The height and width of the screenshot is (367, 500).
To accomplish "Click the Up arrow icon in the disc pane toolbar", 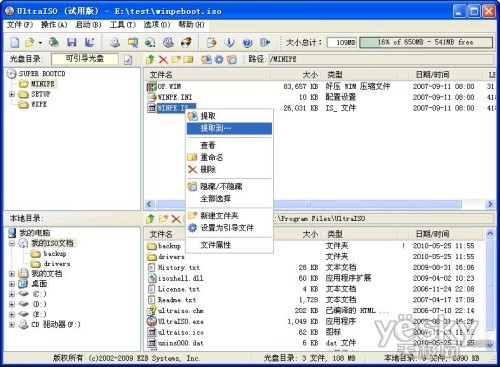I will tap(150, 59).
